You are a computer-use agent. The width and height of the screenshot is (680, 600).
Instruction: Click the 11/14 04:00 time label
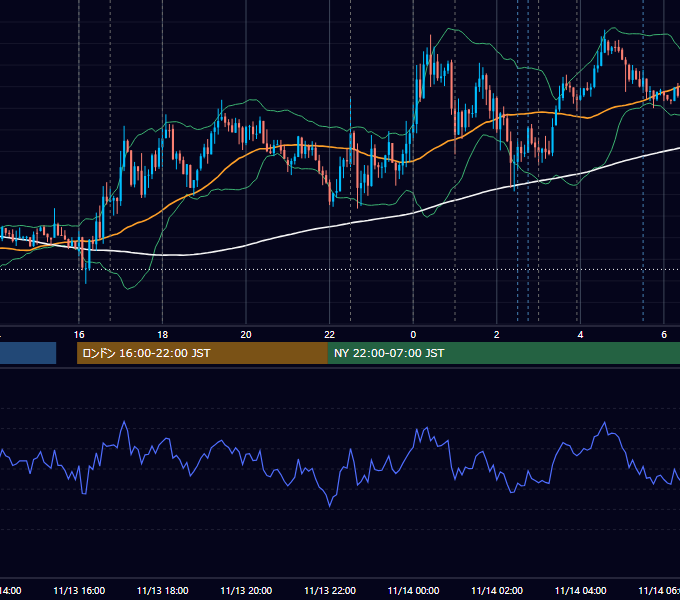pyautogui.click(x=581, y=590)
